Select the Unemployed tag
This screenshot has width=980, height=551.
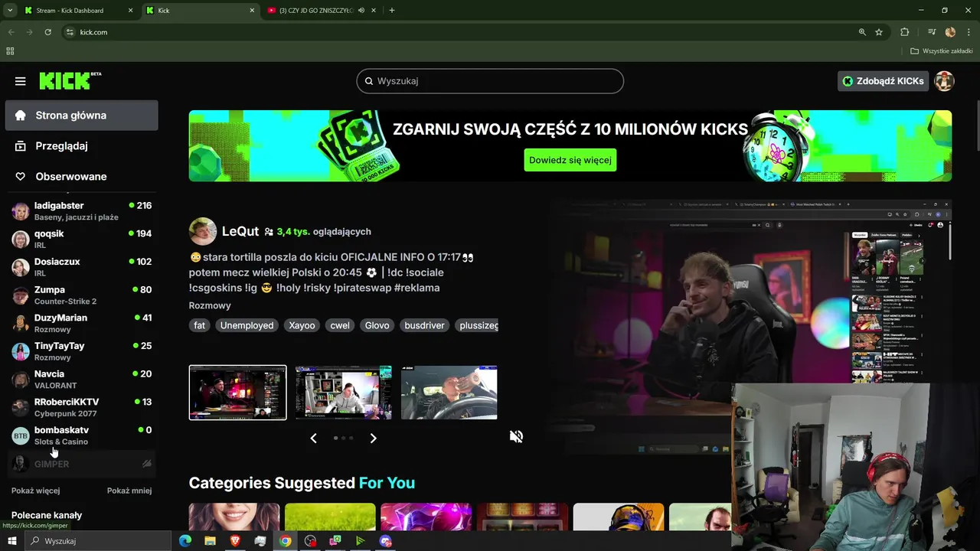[x=247, y=325]
